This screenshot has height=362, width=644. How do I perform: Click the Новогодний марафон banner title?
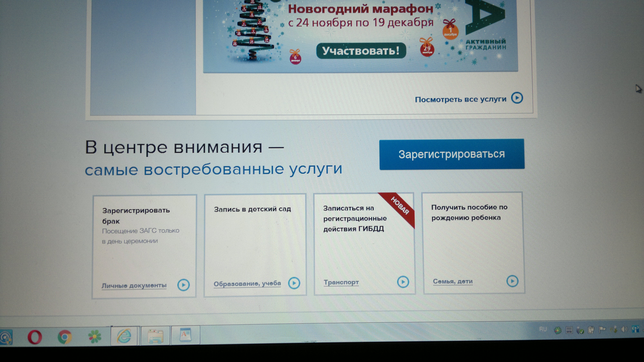[x=360, y=9]
